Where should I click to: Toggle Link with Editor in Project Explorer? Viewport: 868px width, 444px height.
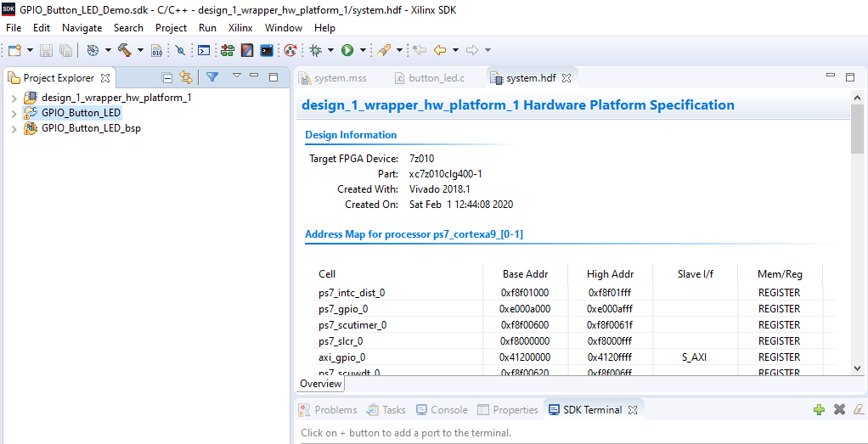click(185, 77)
